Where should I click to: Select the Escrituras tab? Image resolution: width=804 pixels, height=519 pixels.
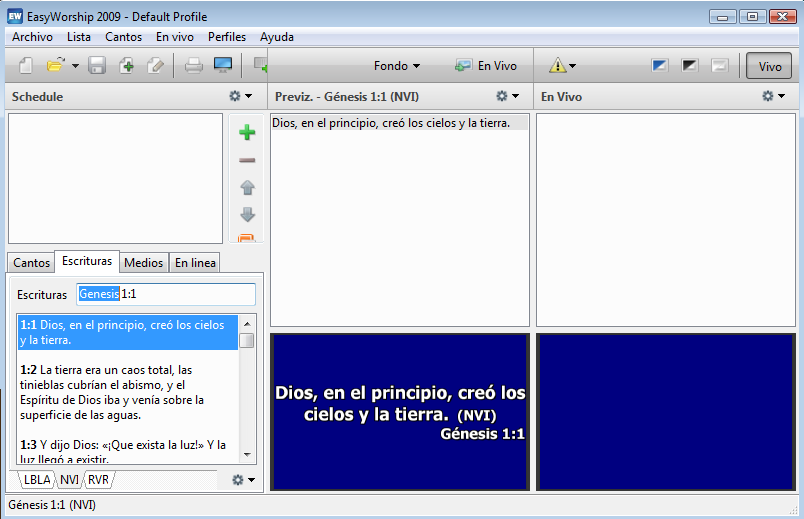pos(87,261)
